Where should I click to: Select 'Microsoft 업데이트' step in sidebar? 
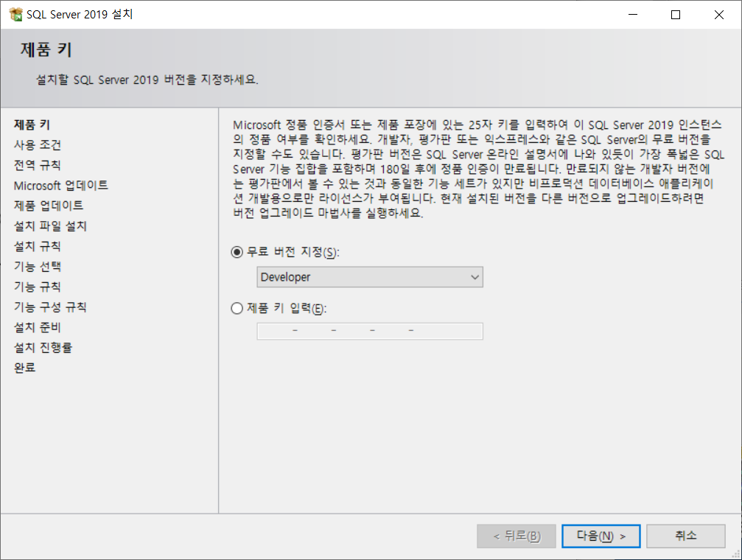tap(61, 186)
